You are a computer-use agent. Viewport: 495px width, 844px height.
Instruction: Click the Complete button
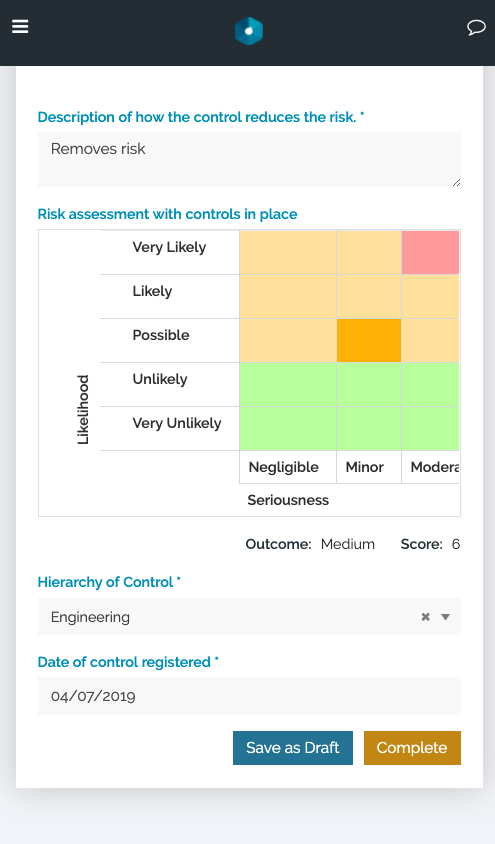click(412, 748)
